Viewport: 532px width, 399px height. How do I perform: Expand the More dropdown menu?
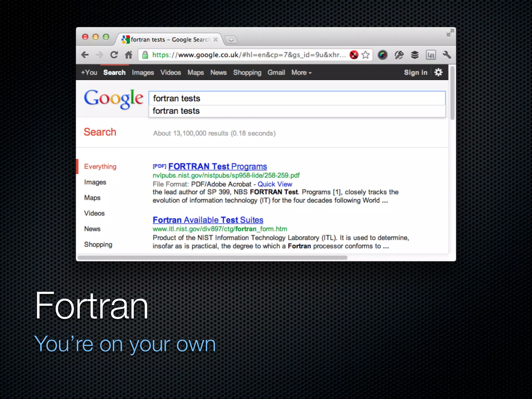coord(301,72)
